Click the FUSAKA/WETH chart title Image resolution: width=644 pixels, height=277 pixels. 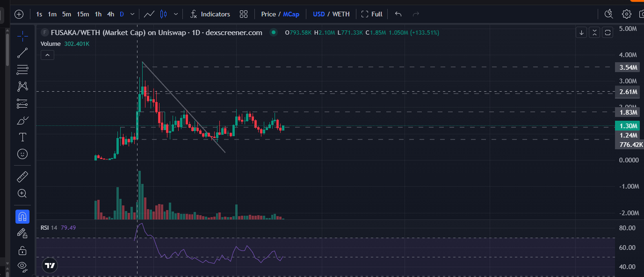point(156,33)
